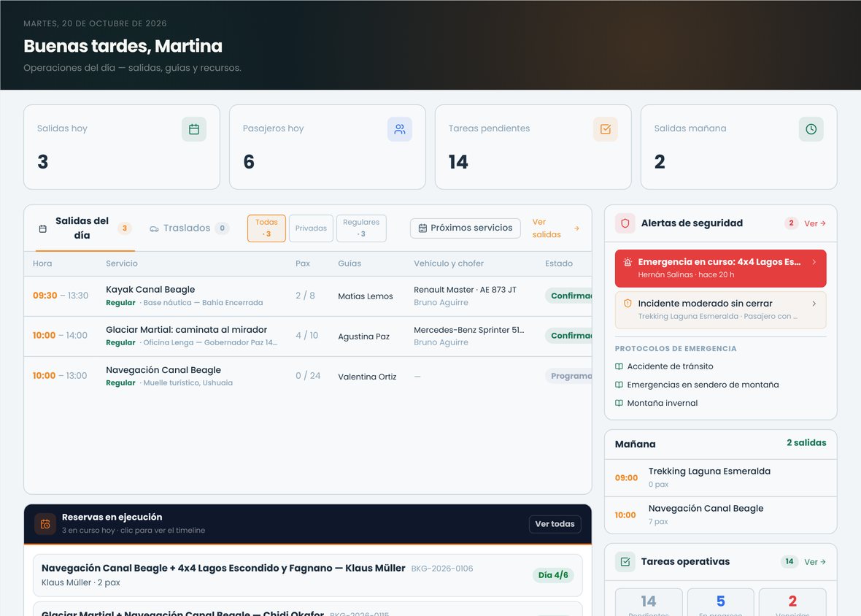Viewport: 861px width, 616px height.
Task: Click Programada status on Navegación row
Action: coord(568,376)
